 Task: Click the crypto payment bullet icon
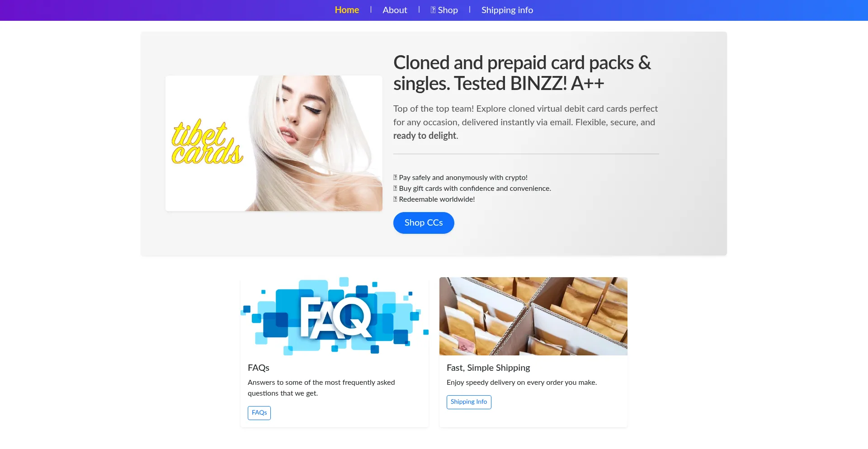pos(395,178)
